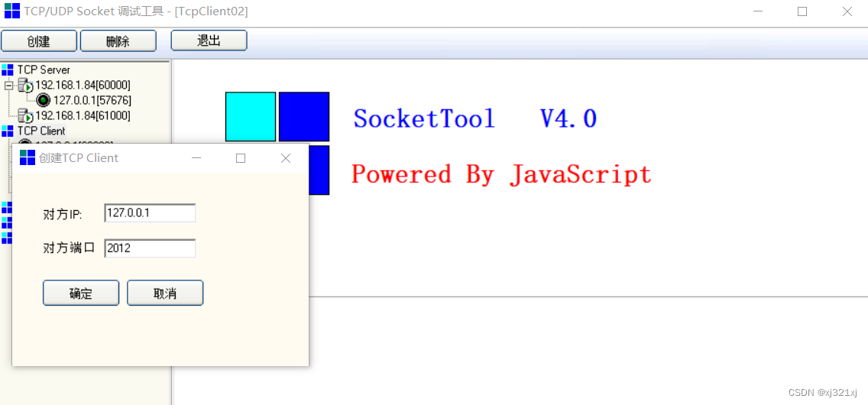Maximize the main Socket tool window
The image size is (868, 405).
click(x=802, y=11)
